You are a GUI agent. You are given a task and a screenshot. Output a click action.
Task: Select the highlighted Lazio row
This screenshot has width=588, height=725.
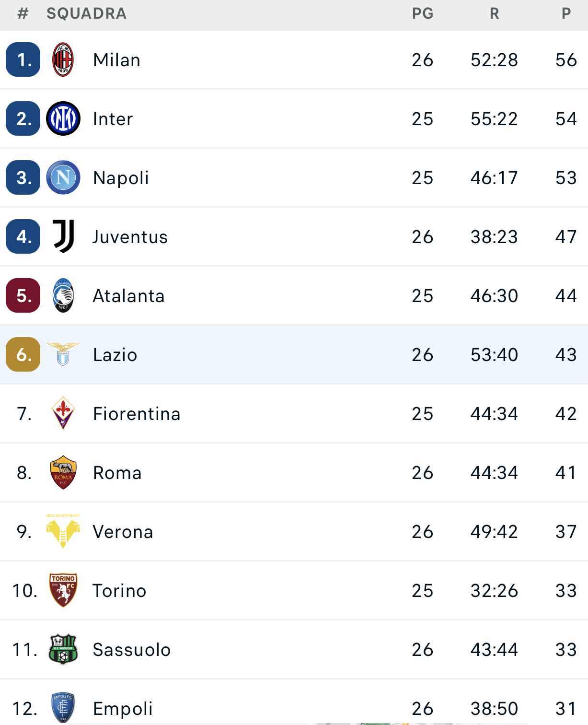pyautogui.click(x=294, y=355)
